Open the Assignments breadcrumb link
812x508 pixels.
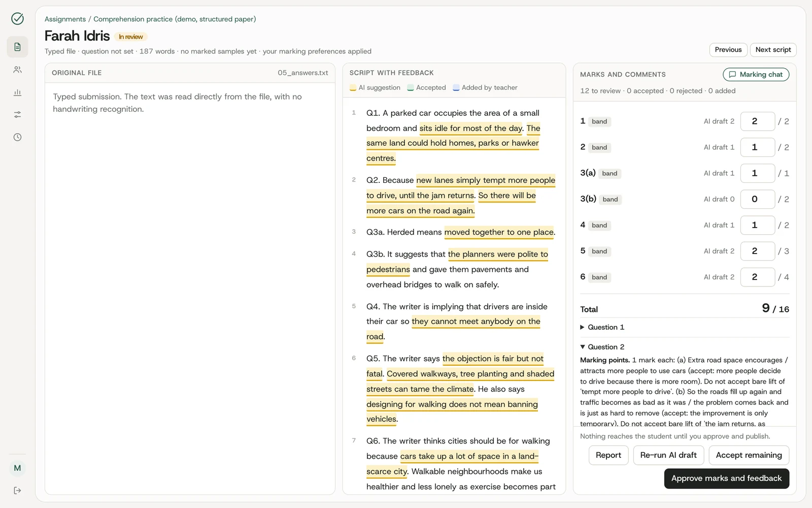pyautogui.click(x=65, y=19)
